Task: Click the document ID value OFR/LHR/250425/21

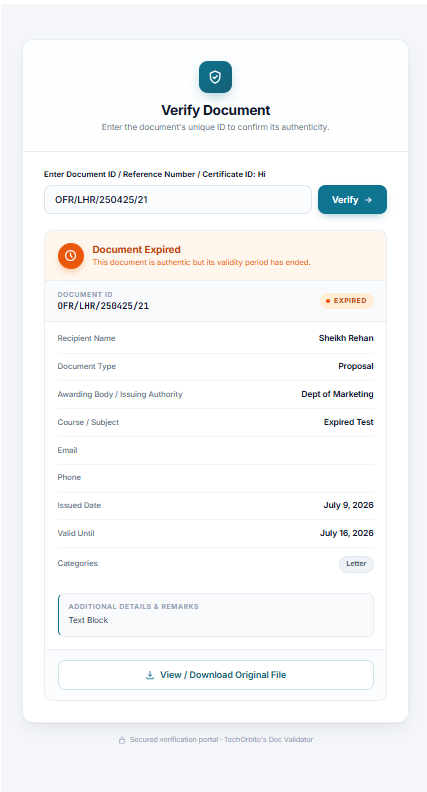Action: click(103, 306)
